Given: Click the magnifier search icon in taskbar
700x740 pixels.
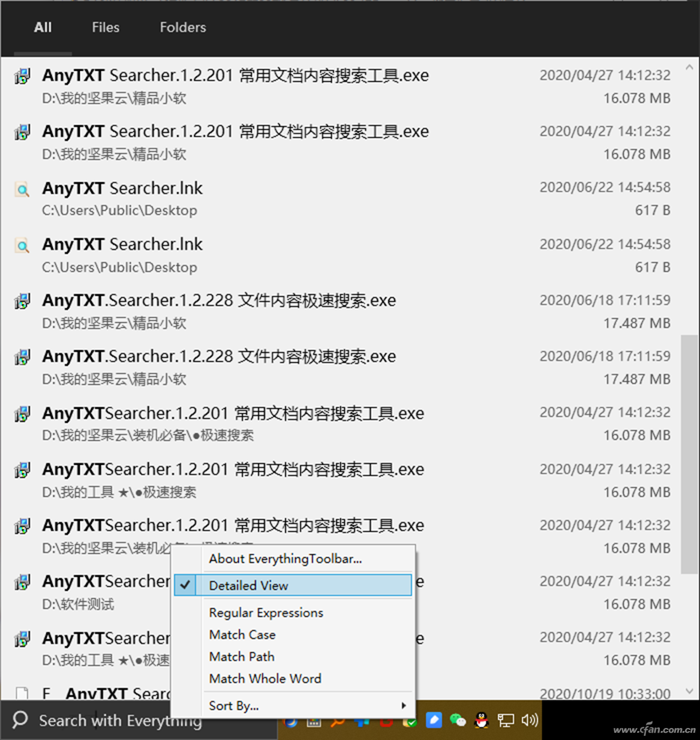Looking at the screenshot, I should (20, 719).
